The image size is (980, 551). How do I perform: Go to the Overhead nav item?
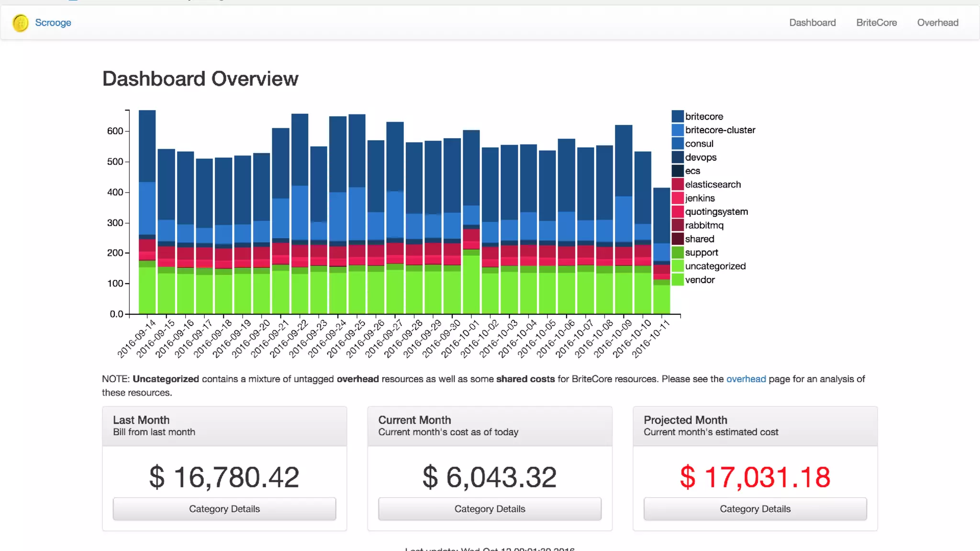pyautogui.click(x=937, y=22)
